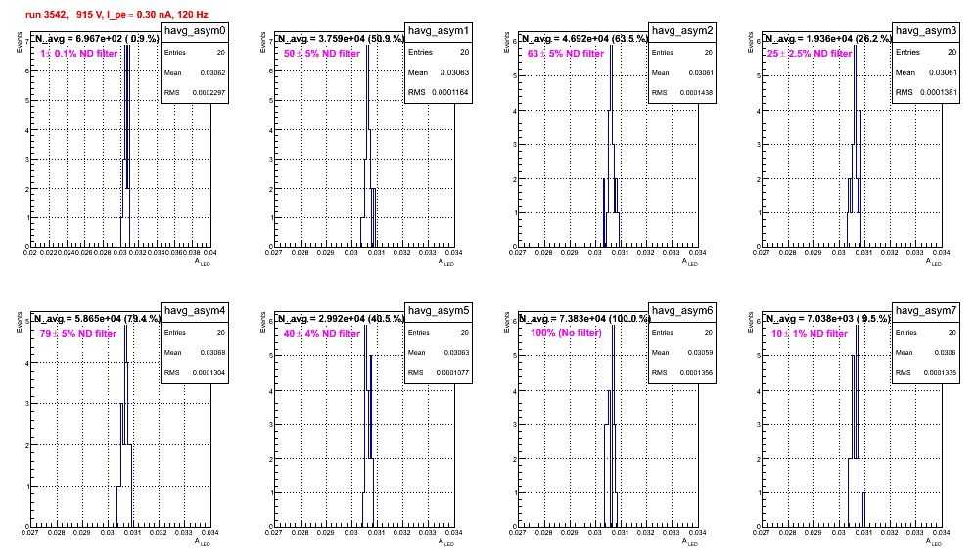Select the havg_asym3 stats box title
The height and width of the screenshot is (560, 975).
(x=926, y=30)
